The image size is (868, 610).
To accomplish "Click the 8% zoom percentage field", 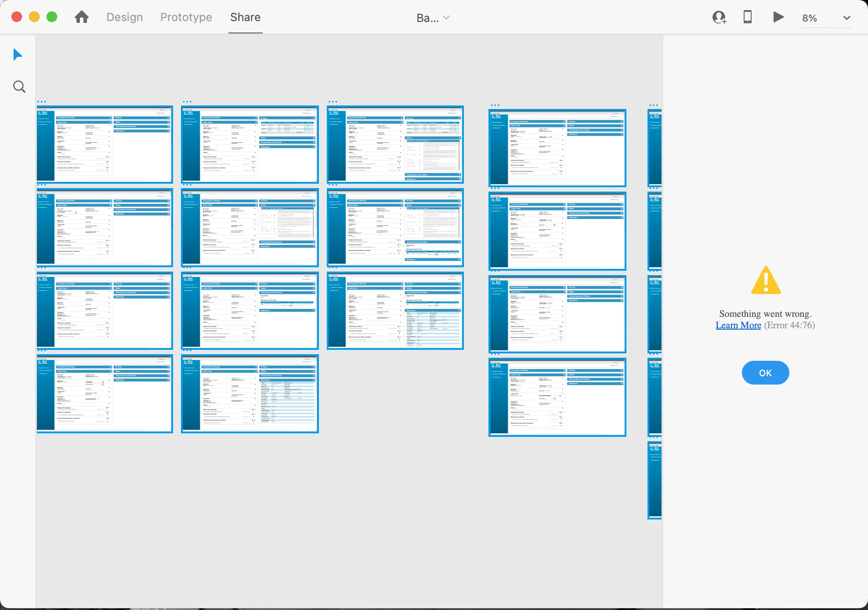I will [810, 18].
